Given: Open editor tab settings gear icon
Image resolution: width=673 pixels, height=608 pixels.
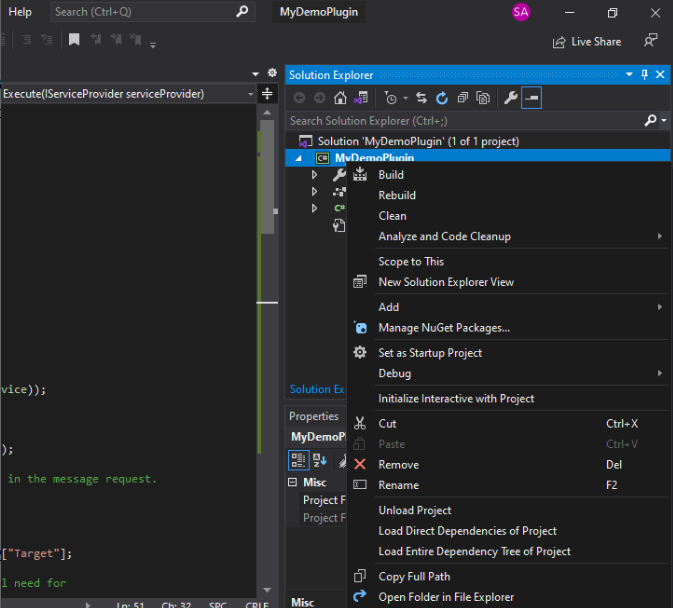Looking at the screenshot, I should click(272, 73).
